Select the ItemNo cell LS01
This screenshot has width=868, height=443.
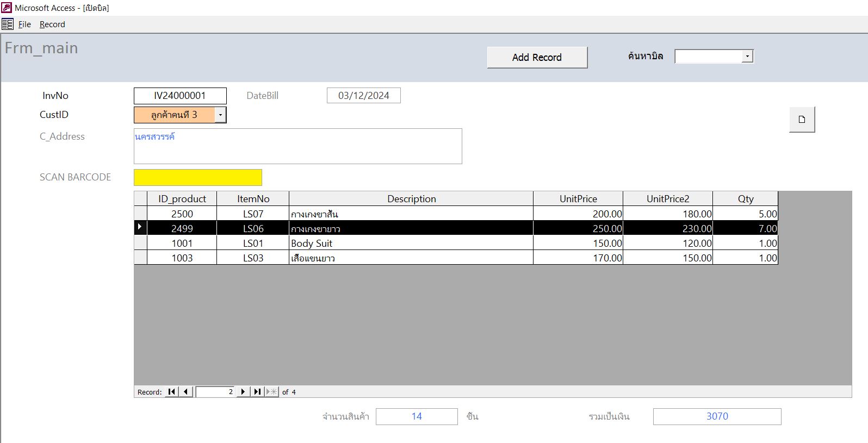pyautogui.click(x=253, y=243)
